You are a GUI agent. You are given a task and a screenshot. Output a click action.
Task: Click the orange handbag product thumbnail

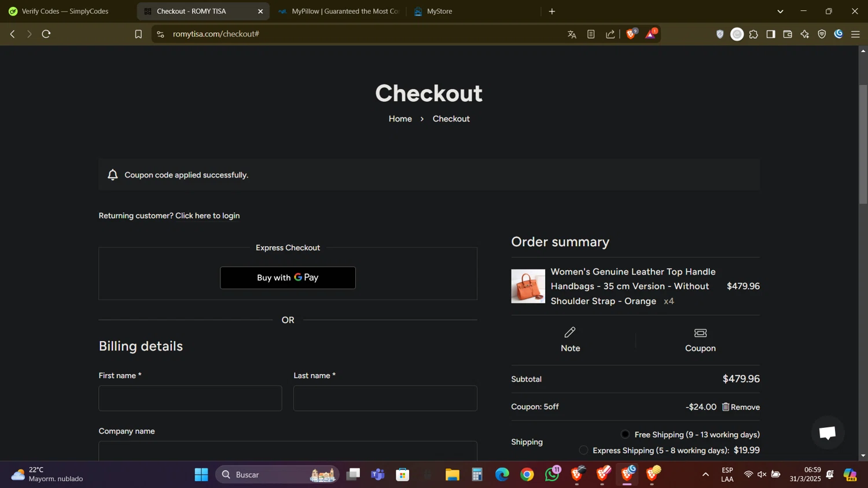click(x=528, y=286)
